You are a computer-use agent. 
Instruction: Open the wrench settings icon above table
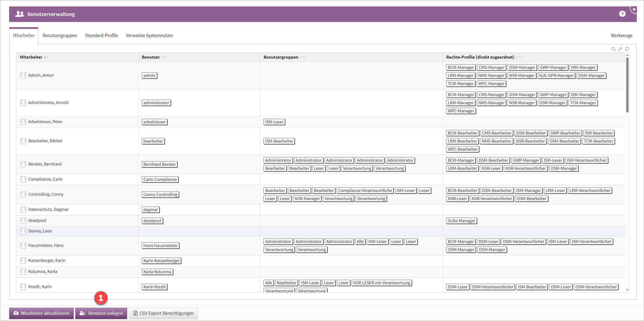point(620,49)
